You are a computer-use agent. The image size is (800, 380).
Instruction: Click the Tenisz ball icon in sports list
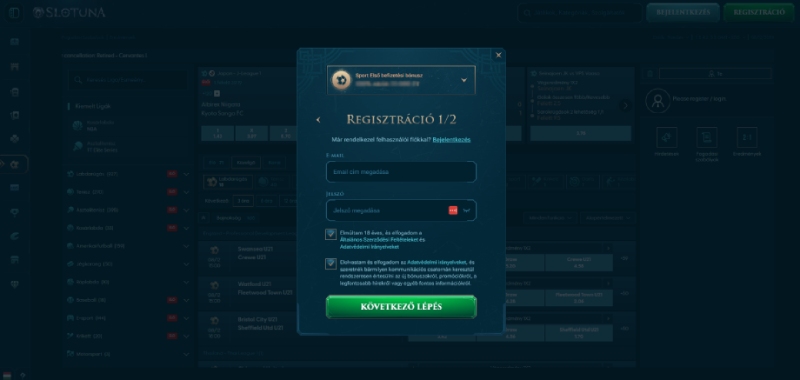[70, 192]
